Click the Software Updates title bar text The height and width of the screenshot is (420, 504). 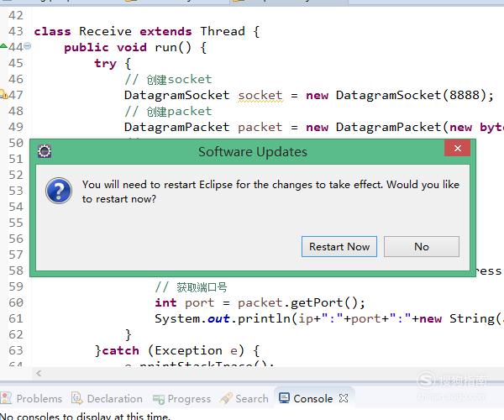tap(253, 152)
